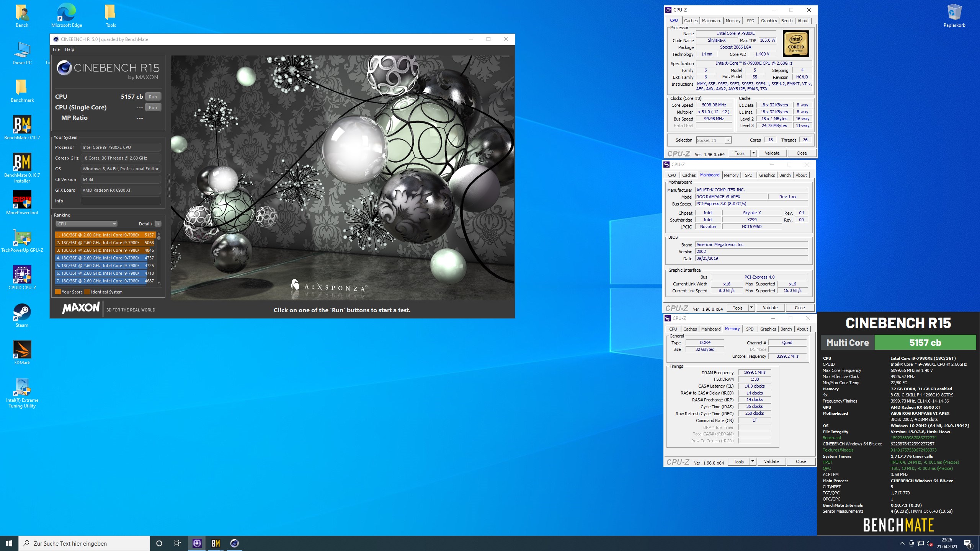Open Graphics tab in top CPU-Z window
This screenshot has width=980, height=551.
pos(769,21)
